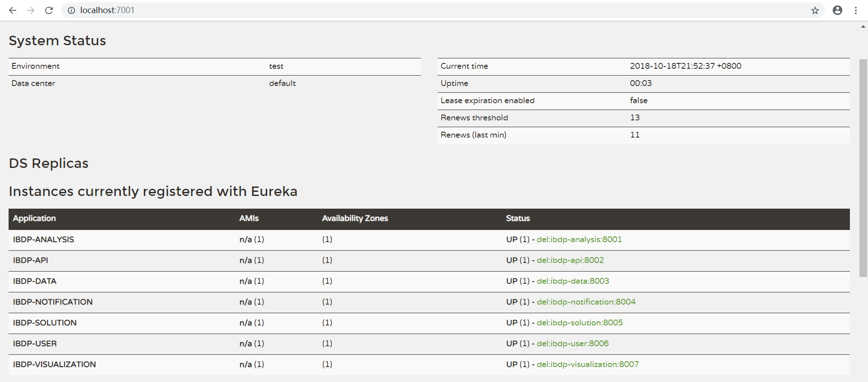Click the Renews (last min) label
This screenshot has height=382, width=868.
473,135
